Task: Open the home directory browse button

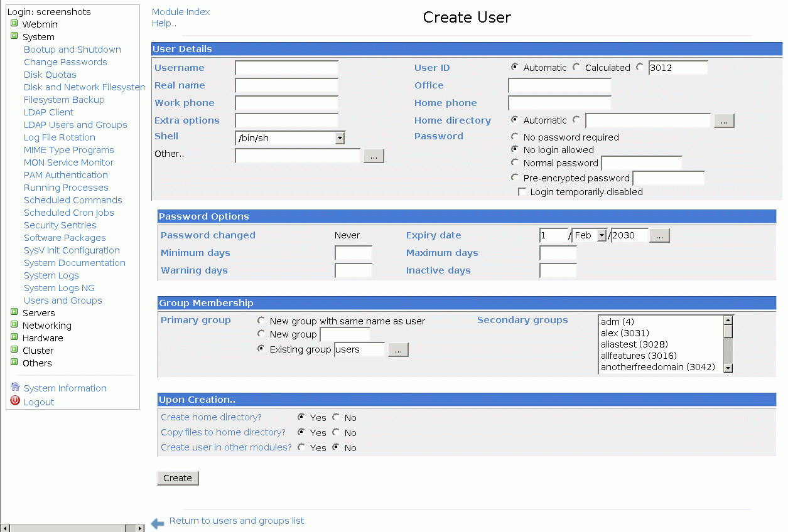Action: pyautogui.click(x=723, y=121)
